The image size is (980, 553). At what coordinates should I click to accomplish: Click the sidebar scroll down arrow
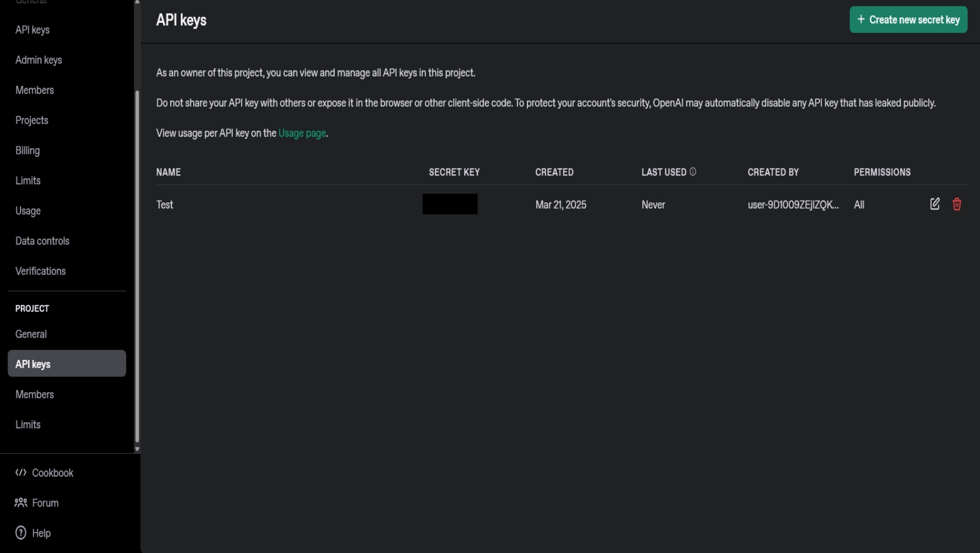(x=137, y=449)
